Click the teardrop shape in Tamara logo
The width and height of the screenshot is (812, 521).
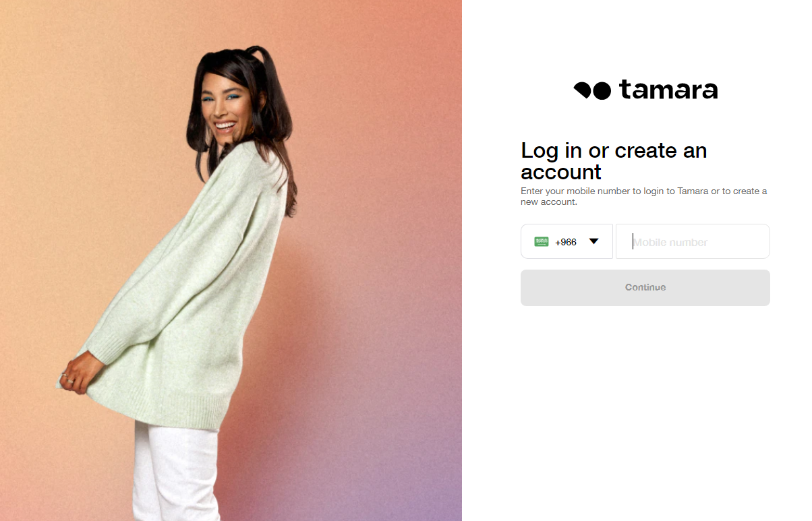582,90
